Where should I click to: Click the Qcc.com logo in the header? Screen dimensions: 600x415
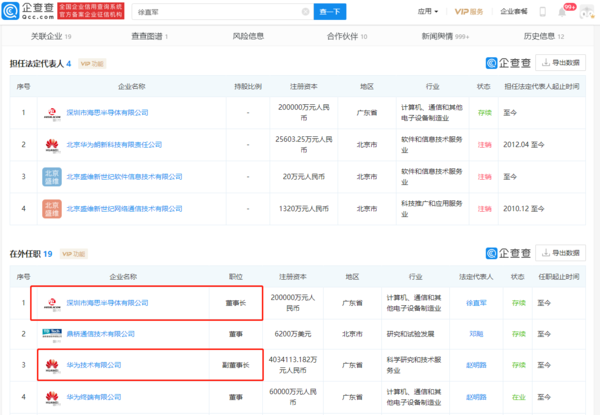click(29, 11)
